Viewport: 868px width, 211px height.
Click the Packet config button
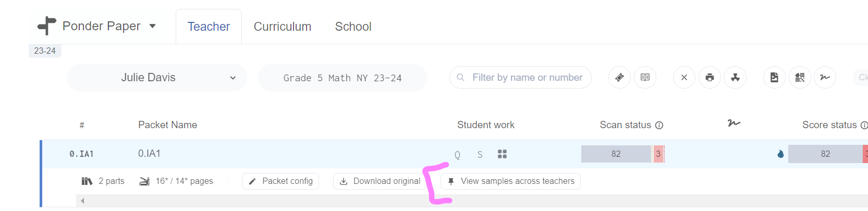(x=280, y=181)
